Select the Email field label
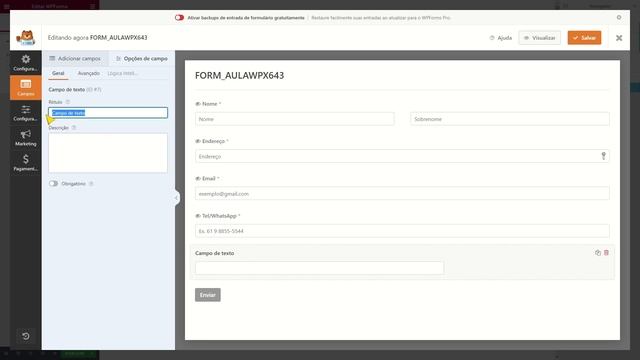Screen dimensions: 640x360 click(209, 178)
